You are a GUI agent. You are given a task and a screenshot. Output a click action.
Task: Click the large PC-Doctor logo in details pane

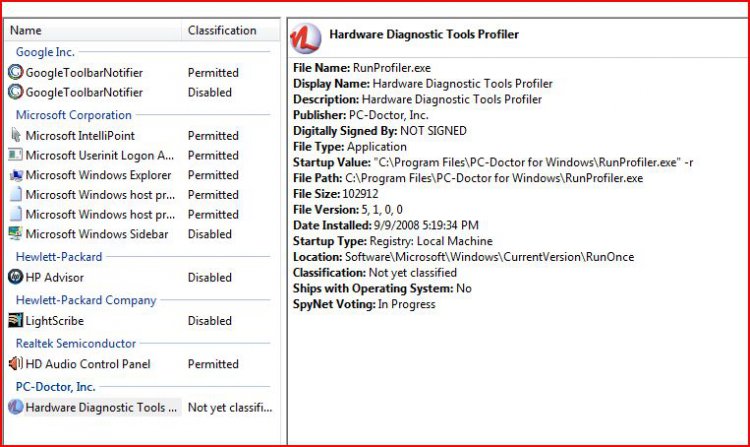(305, 38)
